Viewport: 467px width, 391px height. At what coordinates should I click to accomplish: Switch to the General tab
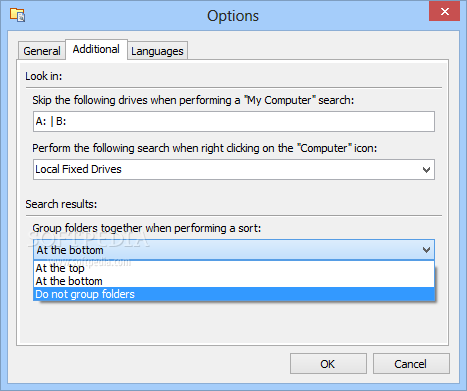(42, 51)
